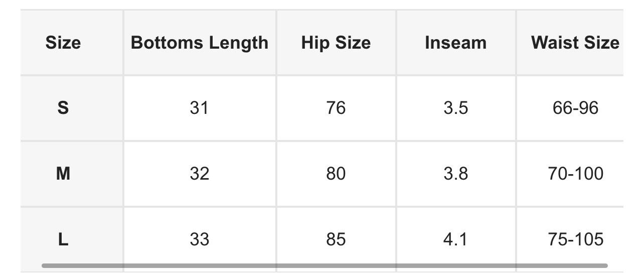
Task: Click the horizontal scrollbar below the table
Action: pos(325,265)
